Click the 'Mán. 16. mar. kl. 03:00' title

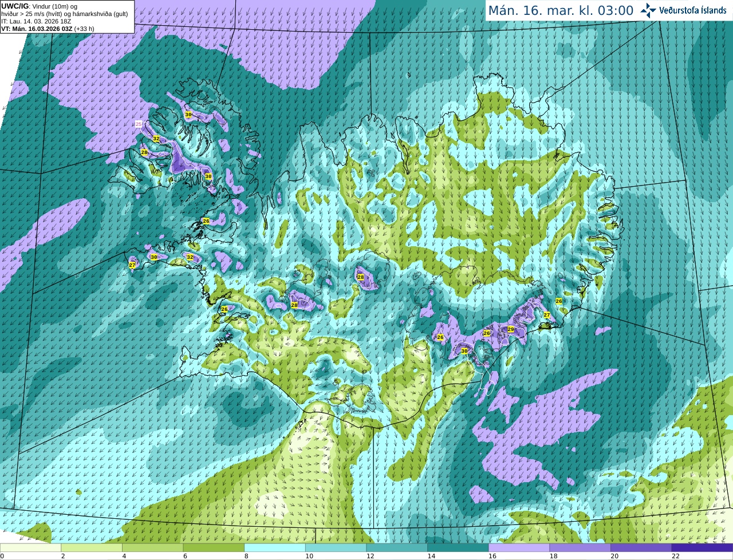pyautogui.click(x=561, y=11)
